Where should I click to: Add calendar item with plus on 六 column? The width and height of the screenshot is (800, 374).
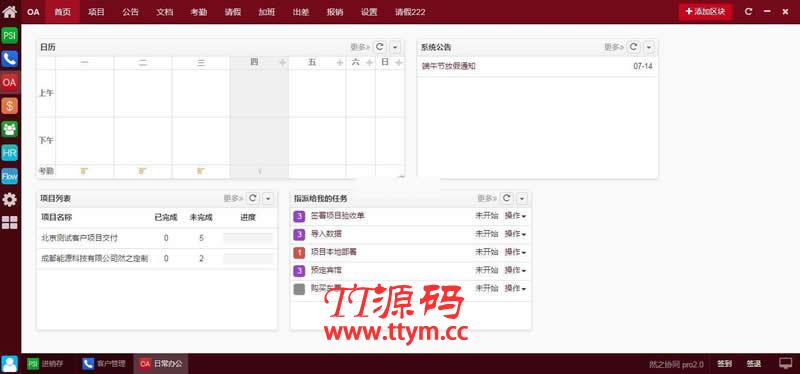[369, 63]
